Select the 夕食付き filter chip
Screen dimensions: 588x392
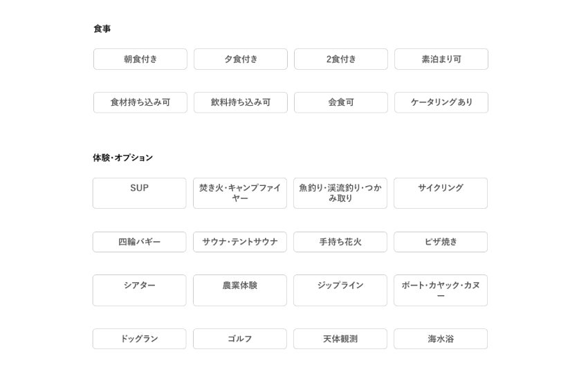(x=241, y=59)
